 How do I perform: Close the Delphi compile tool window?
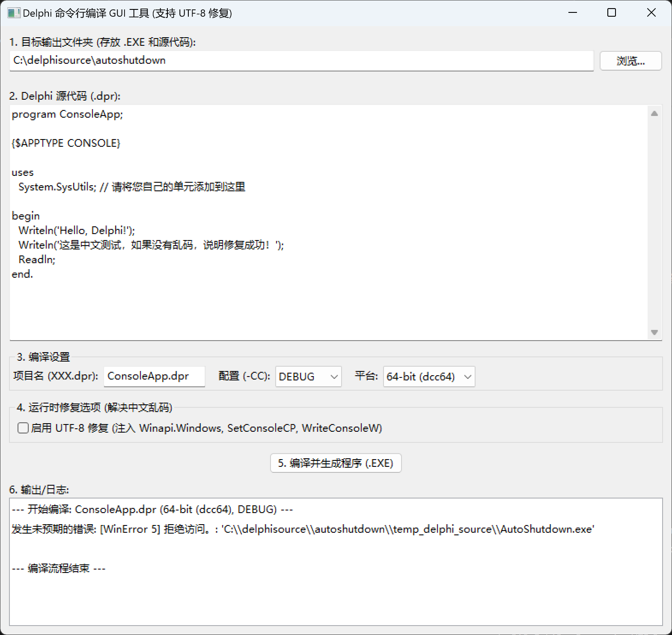click(651, 13)
